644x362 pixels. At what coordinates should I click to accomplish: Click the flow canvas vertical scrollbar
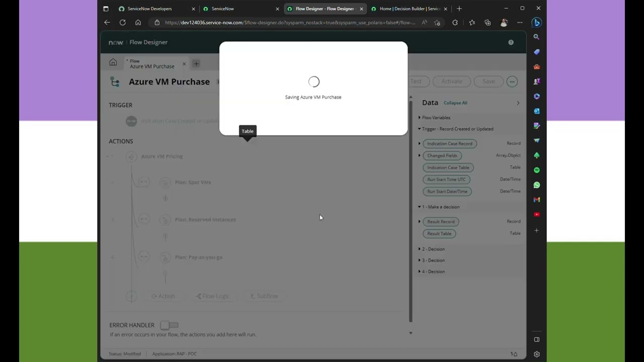(411, 211)
